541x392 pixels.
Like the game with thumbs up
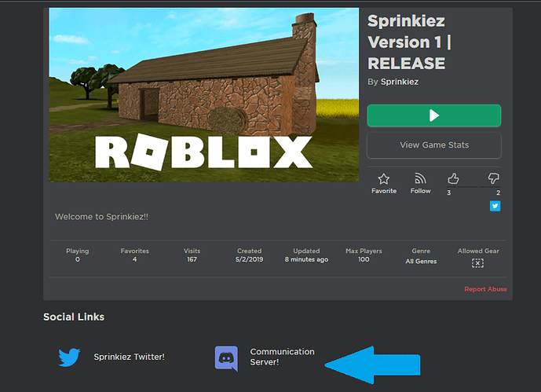pos(453,178)
